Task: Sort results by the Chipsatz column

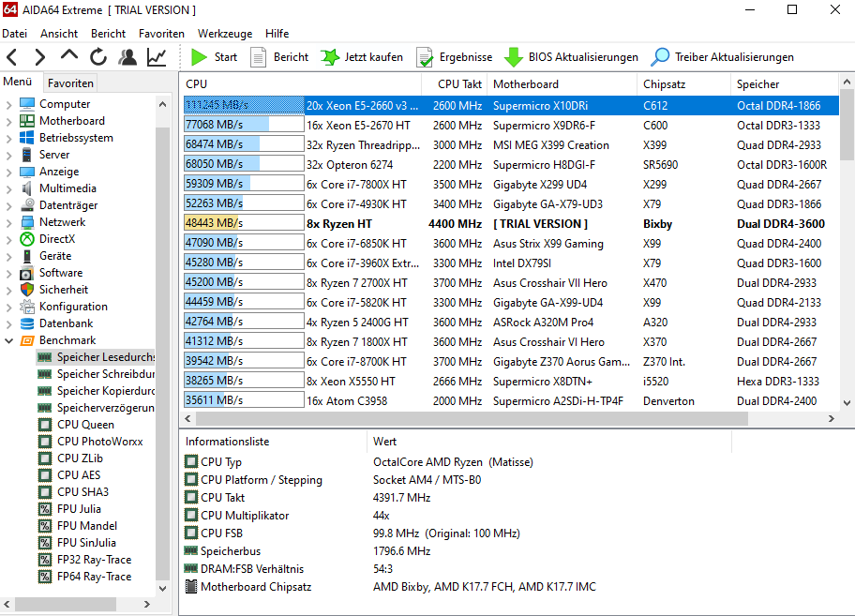Action: pyautogui.click(x=683, y=84)
